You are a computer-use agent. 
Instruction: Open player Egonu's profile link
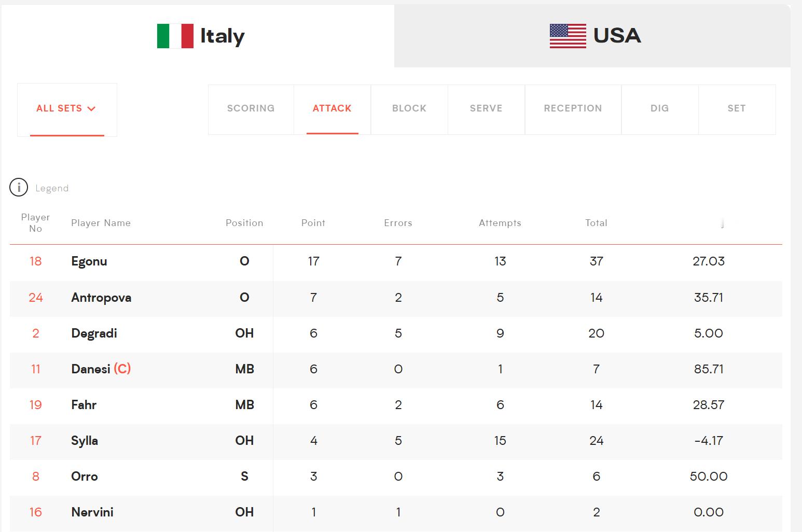coord(89,261)
